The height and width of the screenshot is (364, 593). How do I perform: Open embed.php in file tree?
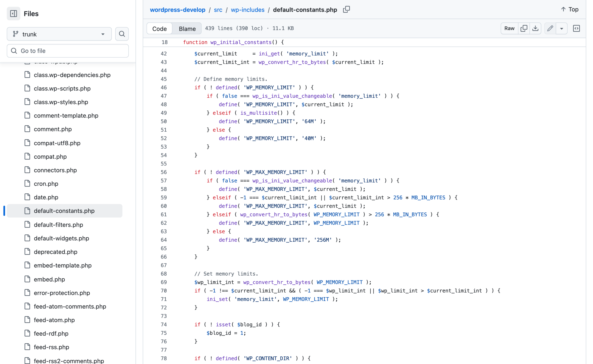click(65, 279)
